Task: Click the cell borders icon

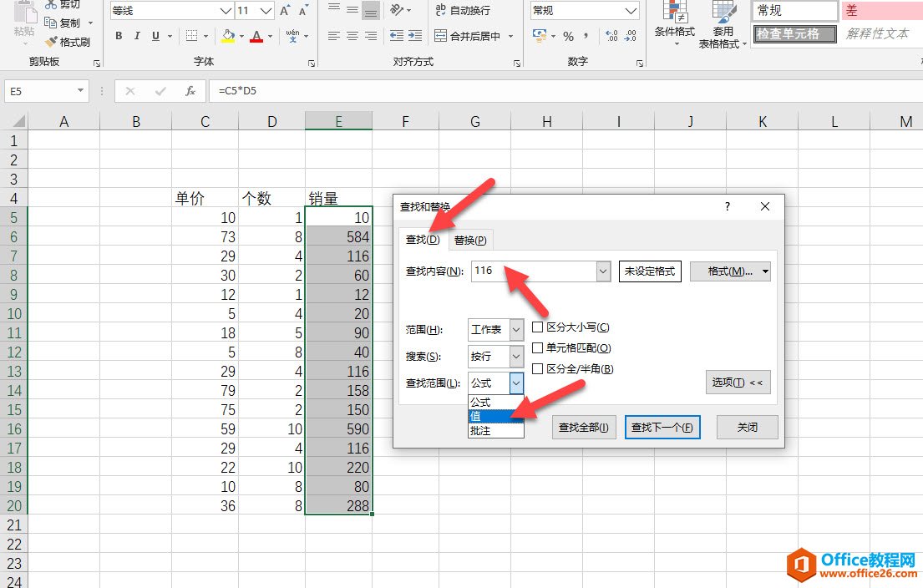Action: click(x=192, y=36)
